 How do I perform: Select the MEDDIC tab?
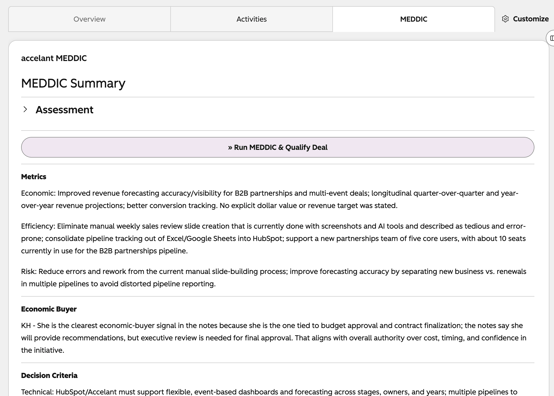(x=413, y=19)
